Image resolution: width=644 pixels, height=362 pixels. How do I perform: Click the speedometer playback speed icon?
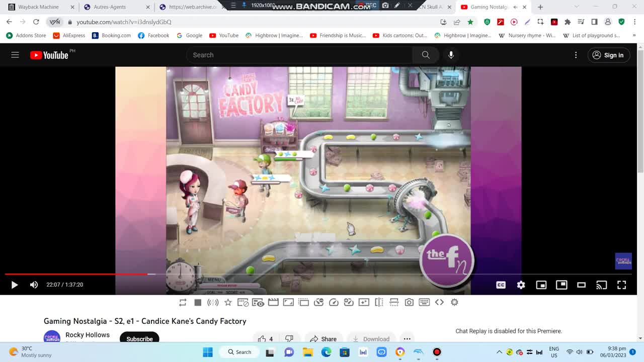334,302
